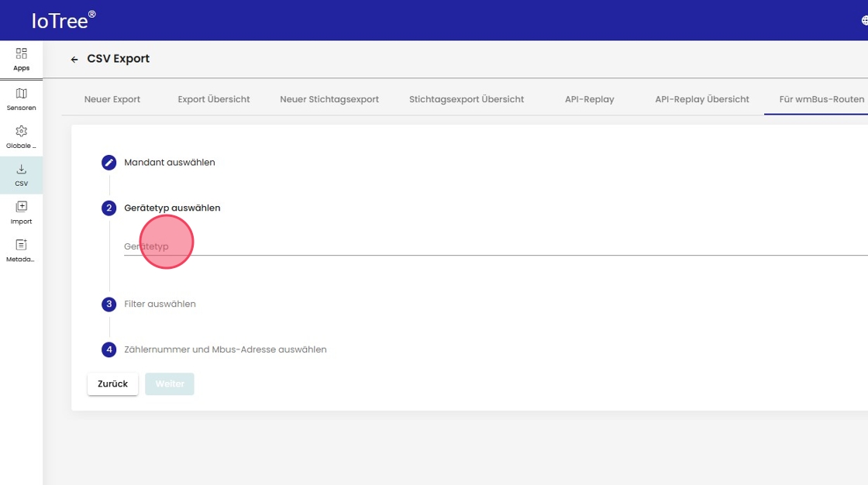Open the Import icon in sidebar

[21, 207]
